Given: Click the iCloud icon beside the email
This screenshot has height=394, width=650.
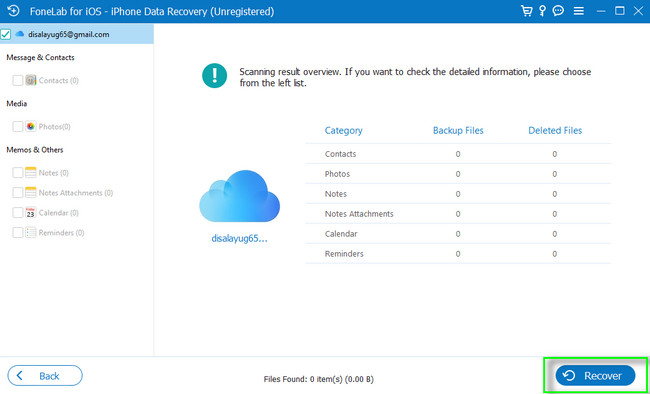Looking at the screenshot, I should (x=19, y=34).
